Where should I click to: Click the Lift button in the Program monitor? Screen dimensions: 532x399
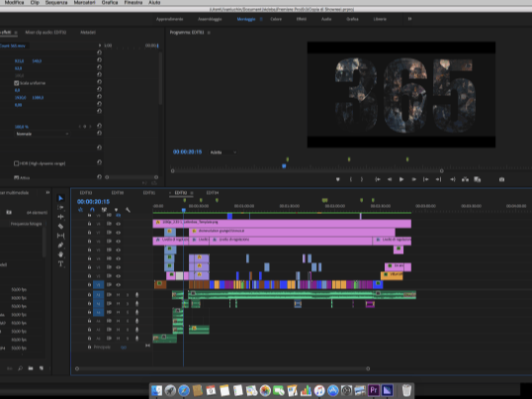coord(465,179)
